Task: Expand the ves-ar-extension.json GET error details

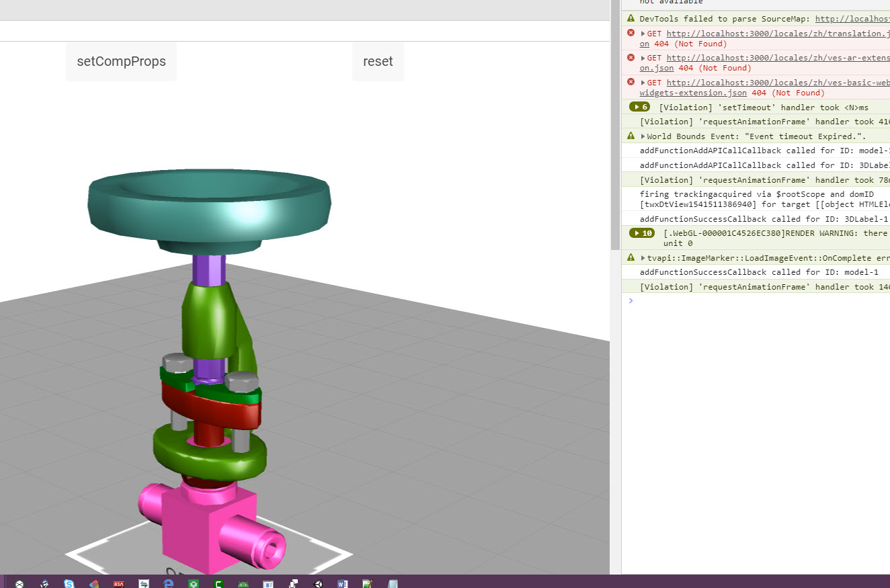Action: point(642,57)
